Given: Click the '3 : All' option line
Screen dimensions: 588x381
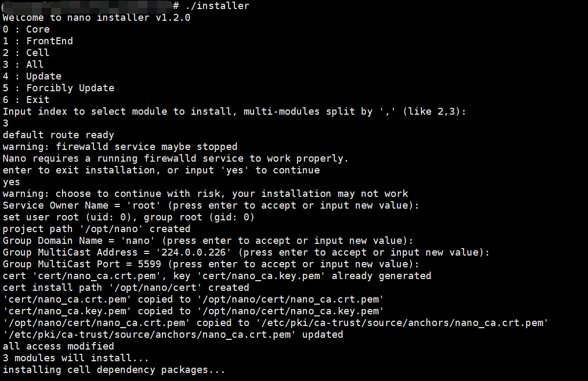Looking at the screenshot, I should click(x=23, y=65).
